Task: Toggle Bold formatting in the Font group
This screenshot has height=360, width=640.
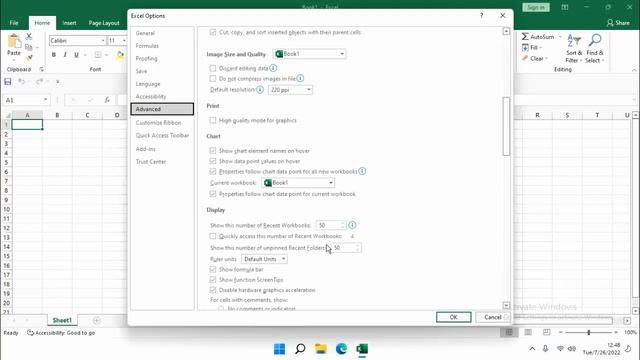Action: (53, 55)
